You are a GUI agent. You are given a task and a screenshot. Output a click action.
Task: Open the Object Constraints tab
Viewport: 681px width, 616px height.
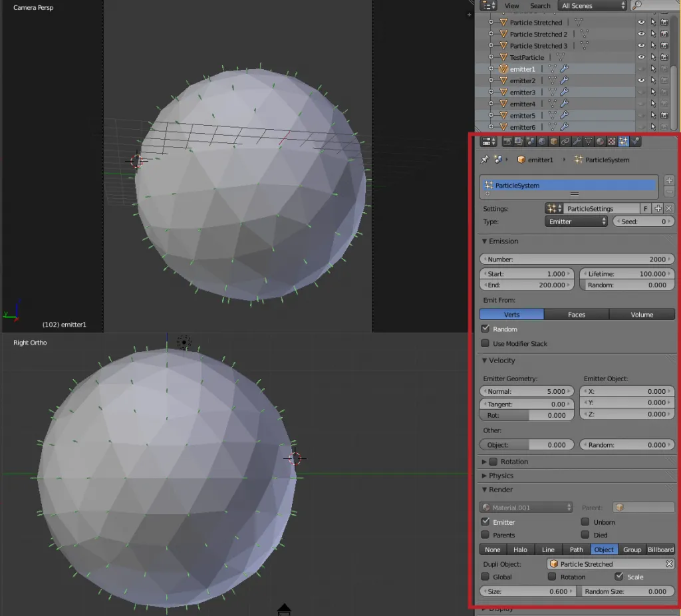click(x=564, y=141)
